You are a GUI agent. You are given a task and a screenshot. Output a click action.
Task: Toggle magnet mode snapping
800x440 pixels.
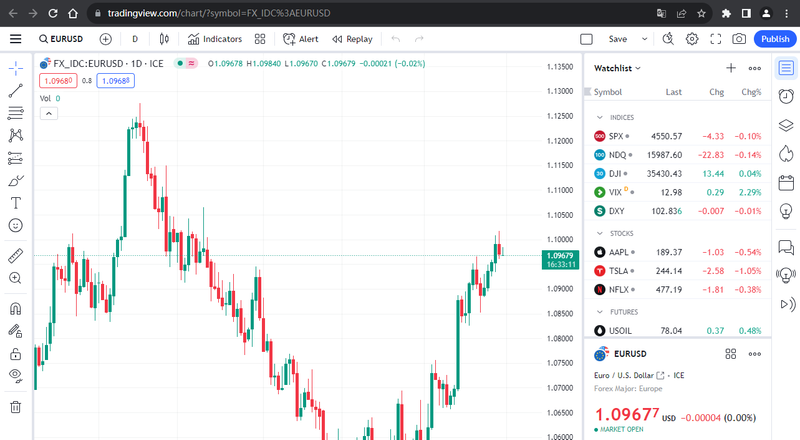(16, 309)
